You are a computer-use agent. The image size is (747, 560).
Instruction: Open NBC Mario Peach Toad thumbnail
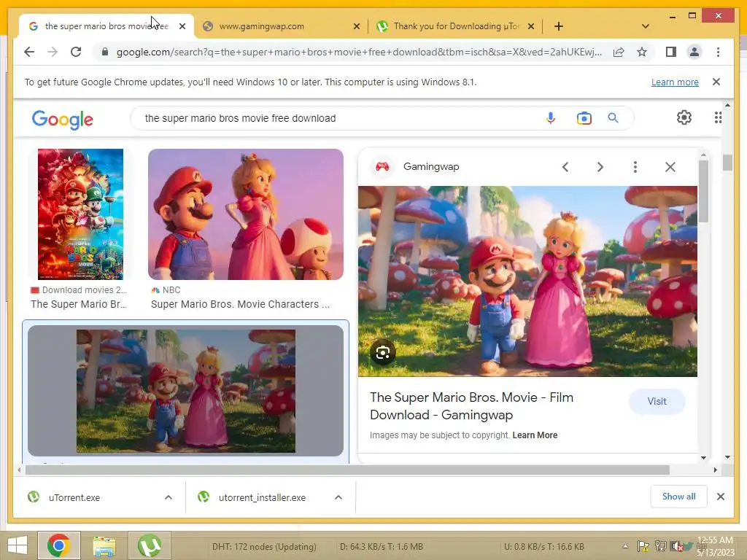pyautogui.click(x=246, y=214)
